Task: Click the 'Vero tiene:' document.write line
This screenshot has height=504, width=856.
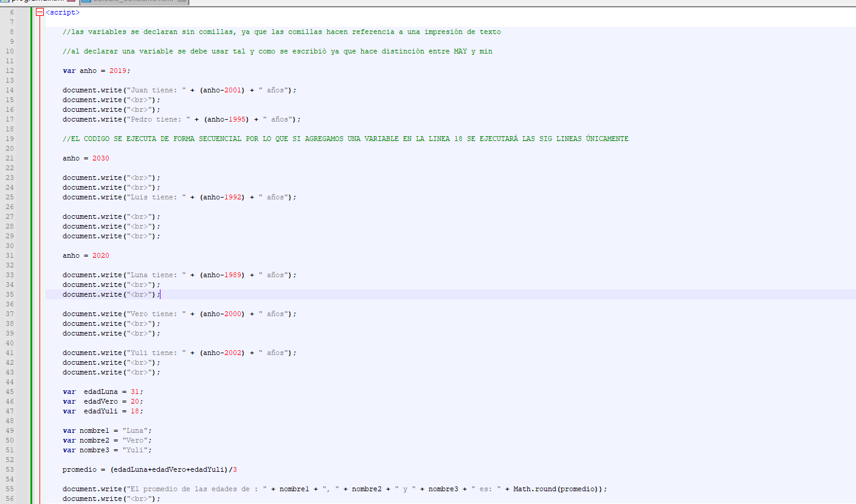Action: coord(179,314)
